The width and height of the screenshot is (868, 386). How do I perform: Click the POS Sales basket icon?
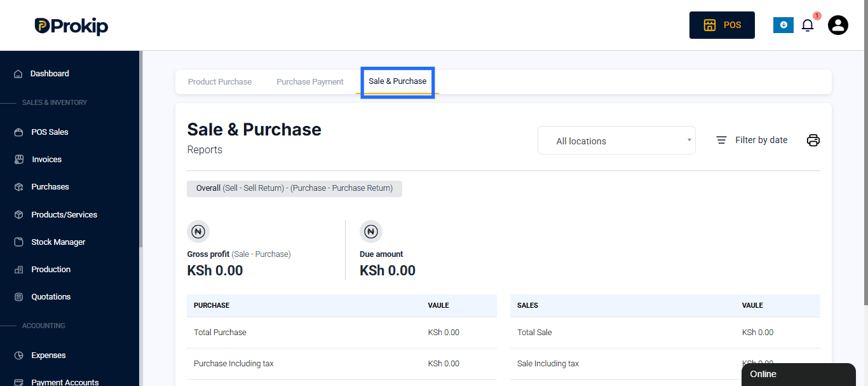click(18, 132)
